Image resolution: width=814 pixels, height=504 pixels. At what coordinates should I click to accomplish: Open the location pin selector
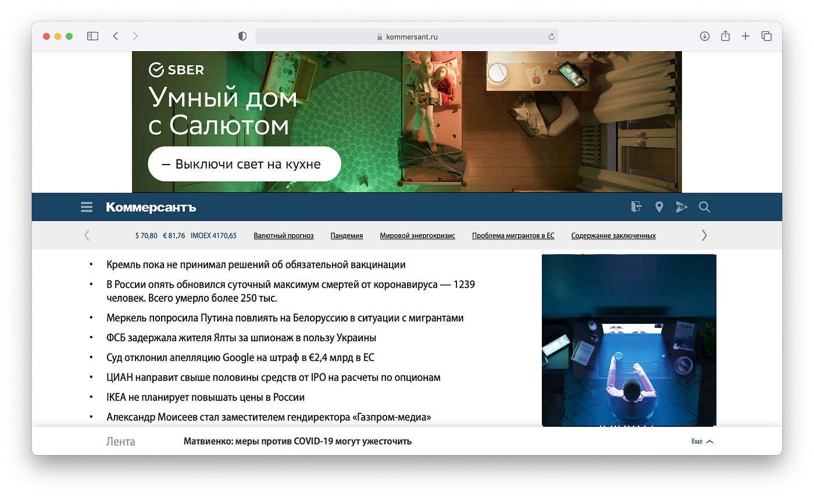coord(659,207)
